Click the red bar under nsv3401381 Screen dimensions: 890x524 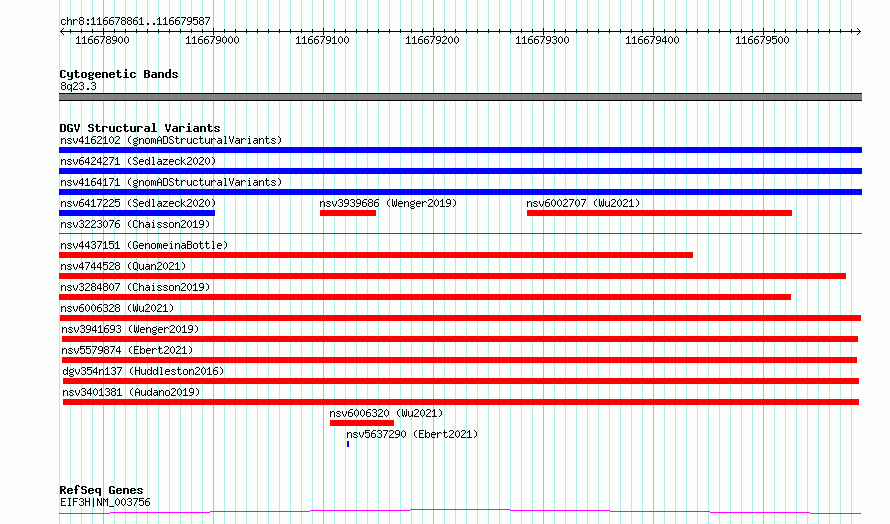coord(461,402)
